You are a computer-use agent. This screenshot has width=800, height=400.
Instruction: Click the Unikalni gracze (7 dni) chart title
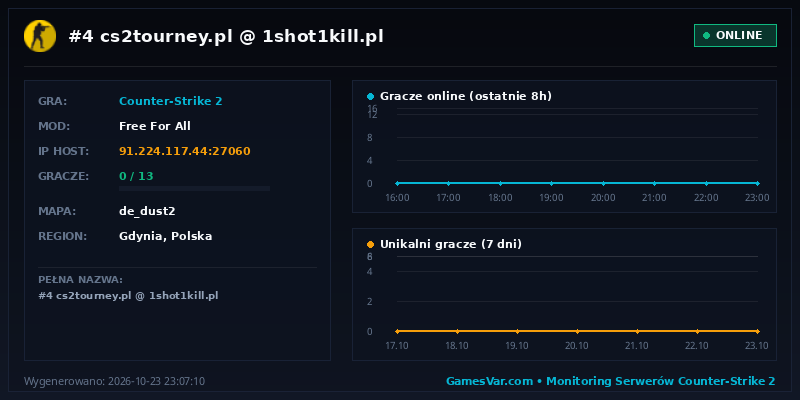pyautogui.click(x=451, y=244)
